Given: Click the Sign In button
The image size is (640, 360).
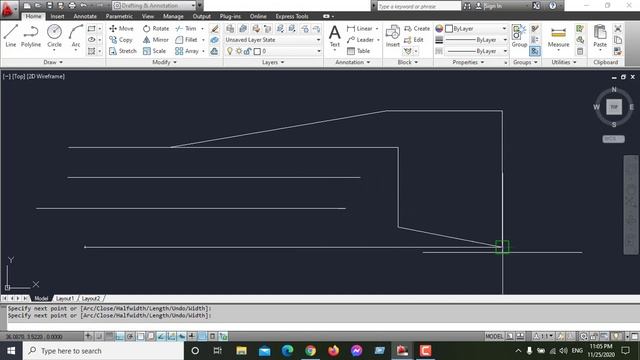Looking at the screenshot, I should tap(489, 6).
